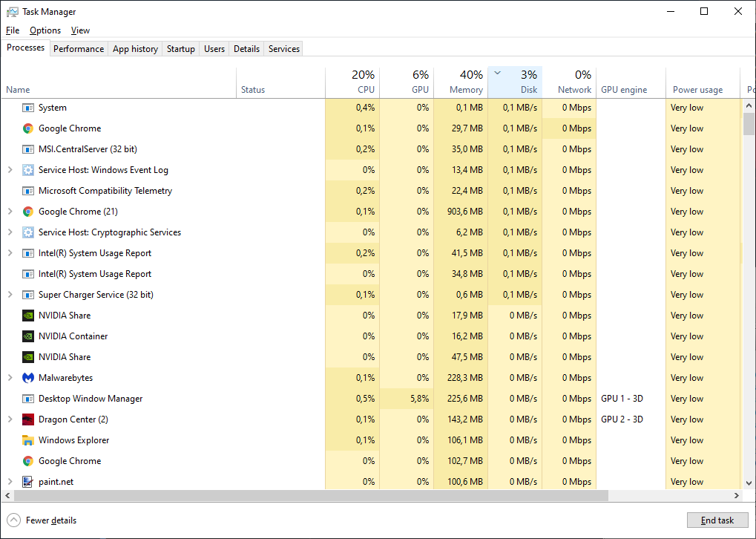Click the NVIDIA Share icon using 17,9 MB
756x539 pixels.
tap(28, 315)
